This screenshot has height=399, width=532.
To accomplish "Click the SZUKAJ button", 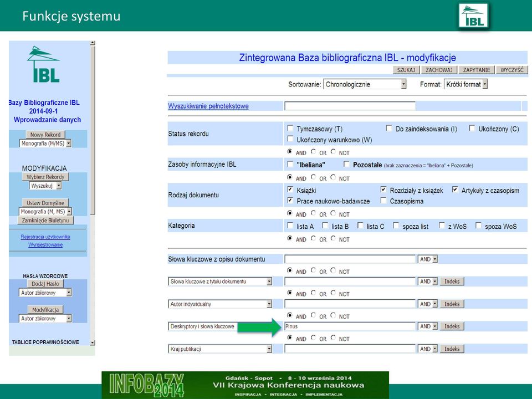I will coord(406,70).
